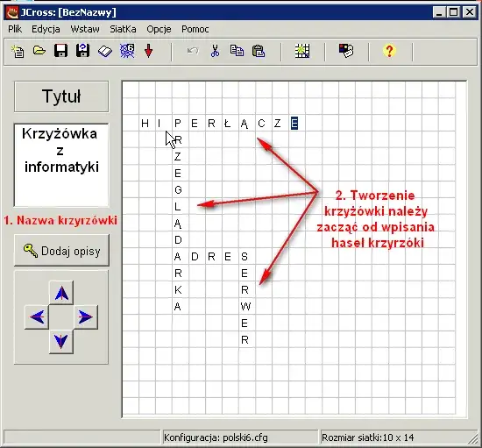Open help with the yellow question mark
This screenshot has width=482, height=448.
[389, 51]
